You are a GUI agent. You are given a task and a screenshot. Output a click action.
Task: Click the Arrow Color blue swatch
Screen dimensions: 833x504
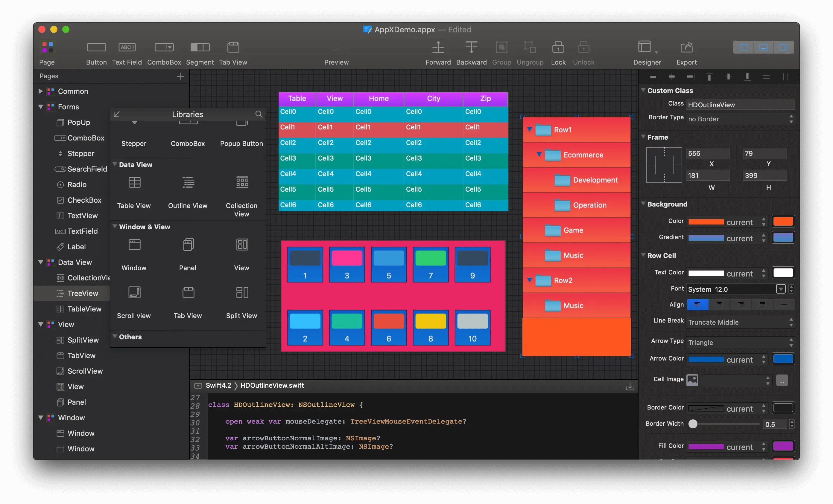[x=783, y=359]
